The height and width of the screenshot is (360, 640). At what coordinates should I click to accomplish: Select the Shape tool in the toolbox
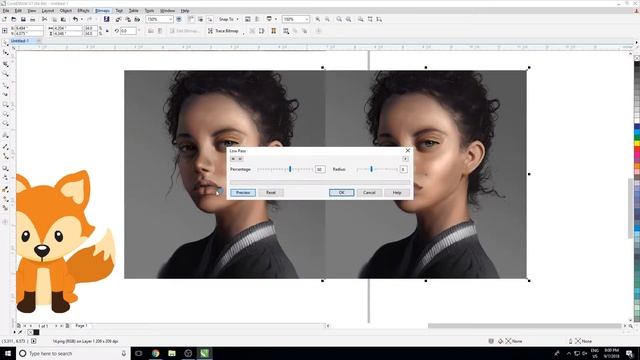pos(6,53)
